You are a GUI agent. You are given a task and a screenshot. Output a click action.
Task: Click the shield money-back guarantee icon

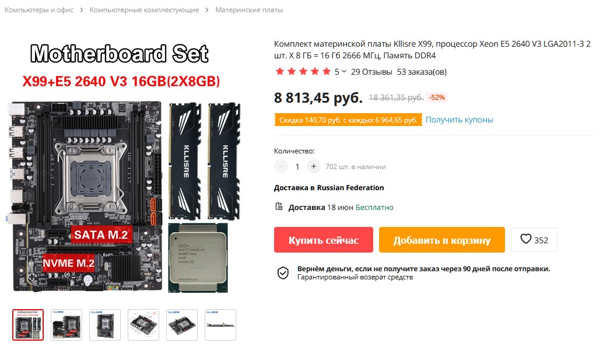tap(283, 273)
